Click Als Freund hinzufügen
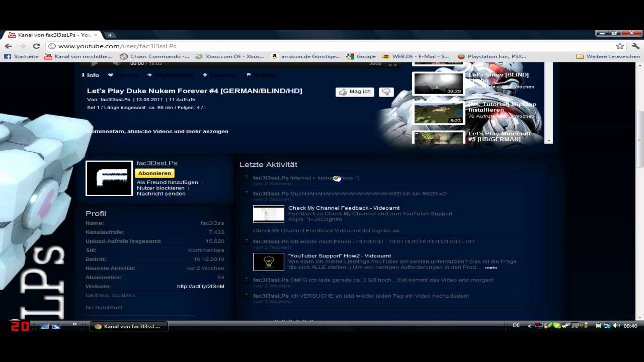The height and width of the screenshot is (362, 644). (167, 183)
